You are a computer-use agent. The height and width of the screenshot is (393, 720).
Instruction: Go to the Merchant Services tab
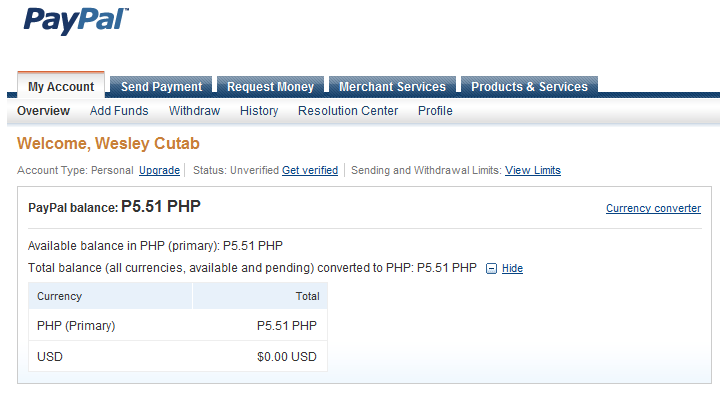392,86
